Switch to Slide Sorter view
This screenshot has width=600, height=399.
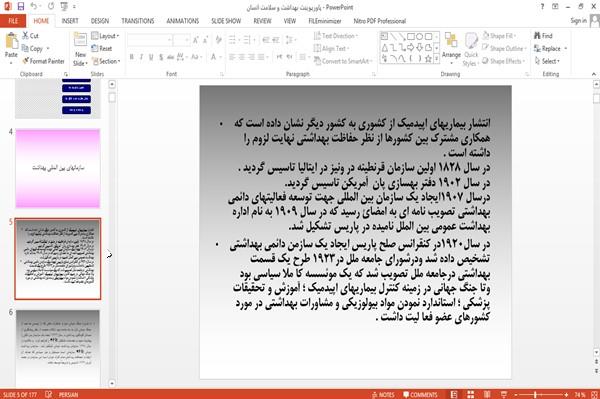pyautogui.click(x=470, y=394)
